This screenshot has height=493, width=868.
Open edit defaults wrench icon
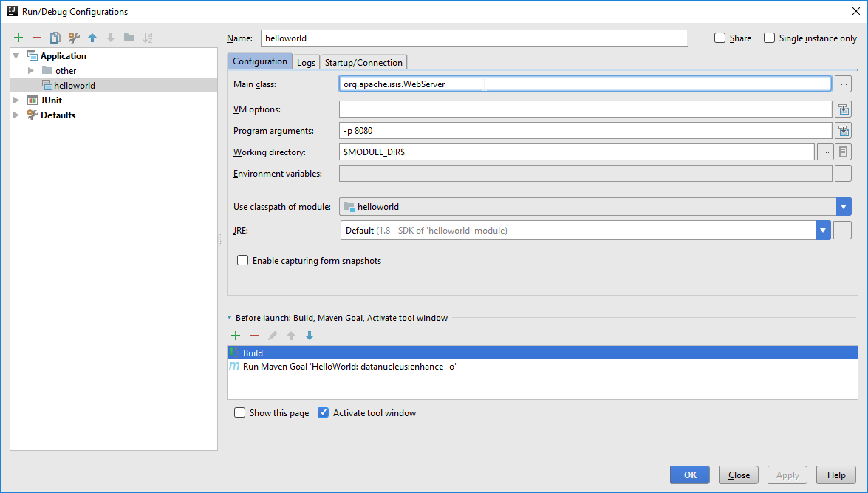[x=74, y=38]
